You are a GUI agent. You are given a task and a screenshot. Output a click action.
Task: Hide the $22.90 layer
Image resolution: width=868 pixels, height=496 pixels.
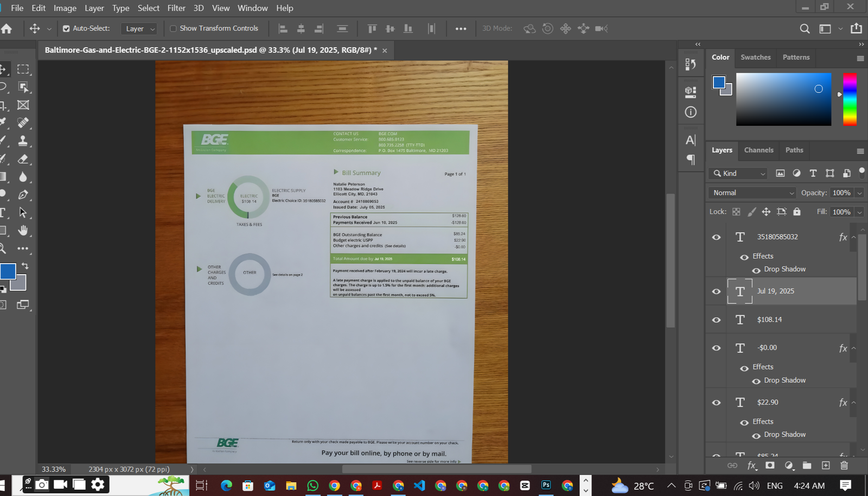click(716, 403)
